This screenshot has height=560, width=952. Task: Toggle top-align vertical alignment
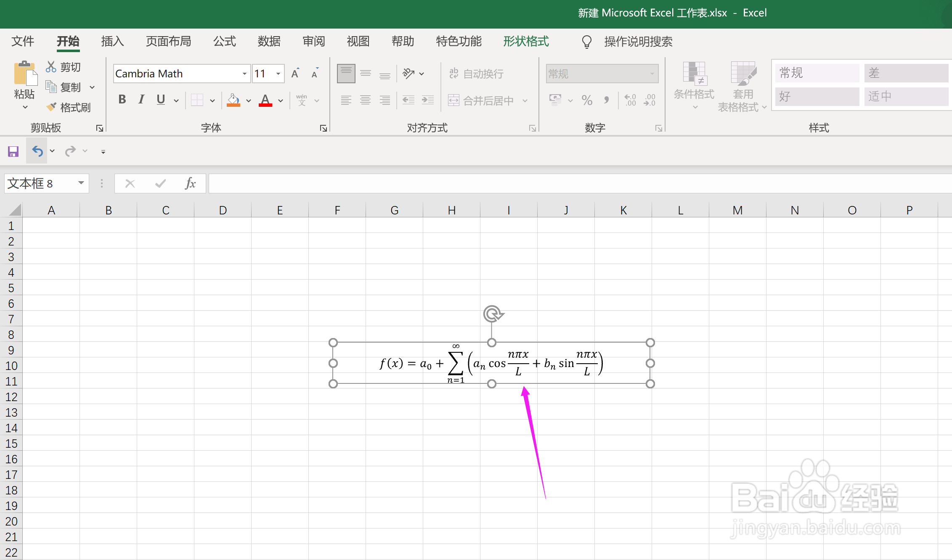[x=346, y=74]
